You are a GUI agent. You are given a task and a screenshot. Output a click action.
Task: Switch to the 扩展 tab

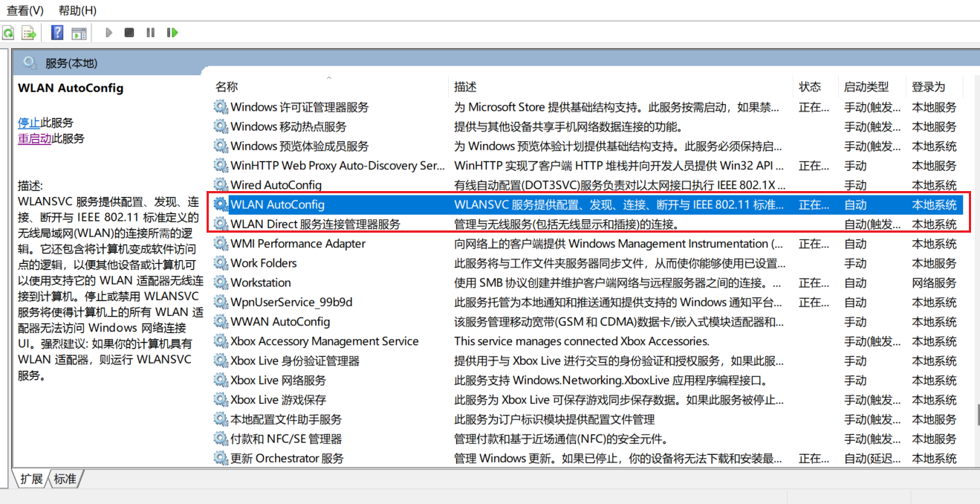click(x=31, y=479)
